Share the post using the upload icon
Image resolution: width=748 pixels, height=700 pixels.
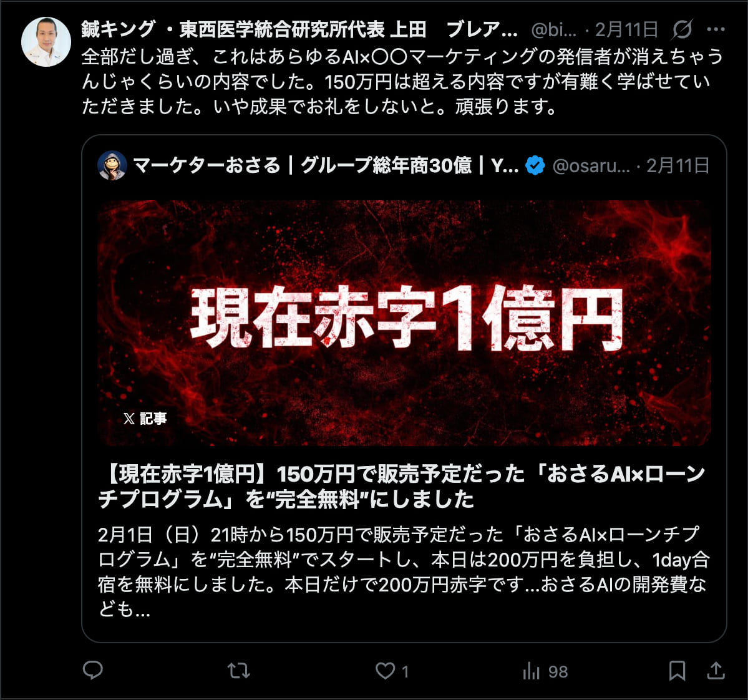coord(716,671)
